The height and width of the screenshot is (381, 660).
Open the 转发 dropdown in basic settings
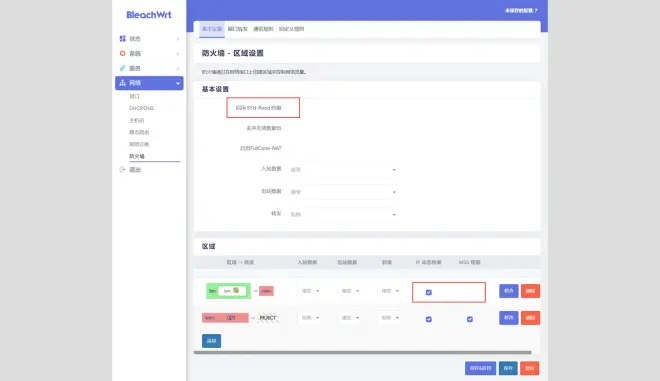(343, 214)
